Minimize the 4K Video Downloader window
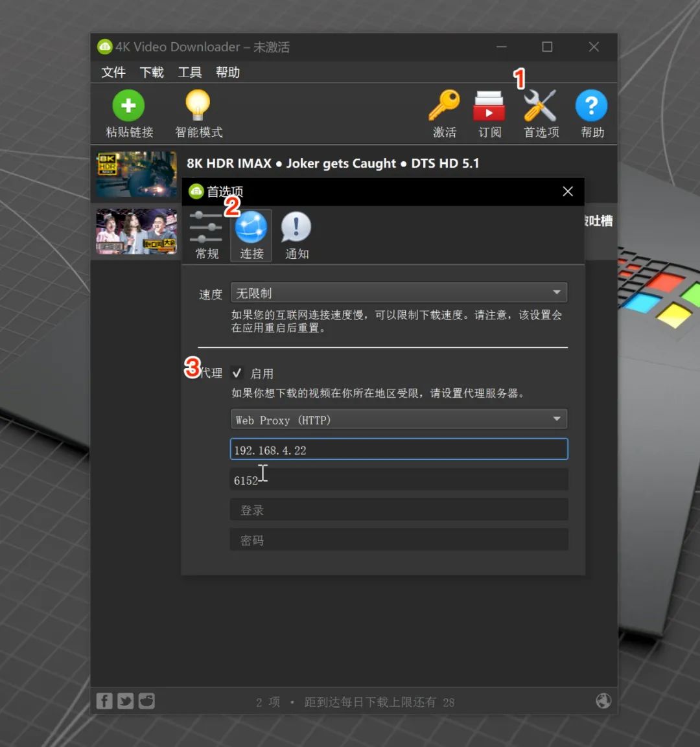Image resolution: width=700 pixels, height=747 pixels. [x=501, y=47]
